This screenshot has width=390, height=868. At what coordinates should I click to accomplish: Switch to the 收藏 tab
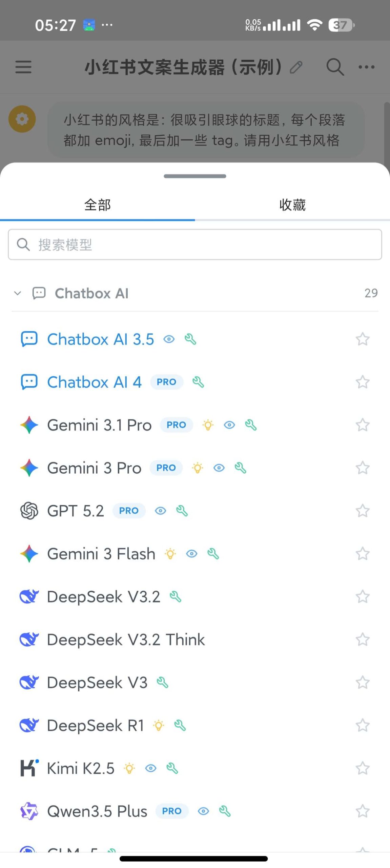[292, 204]
